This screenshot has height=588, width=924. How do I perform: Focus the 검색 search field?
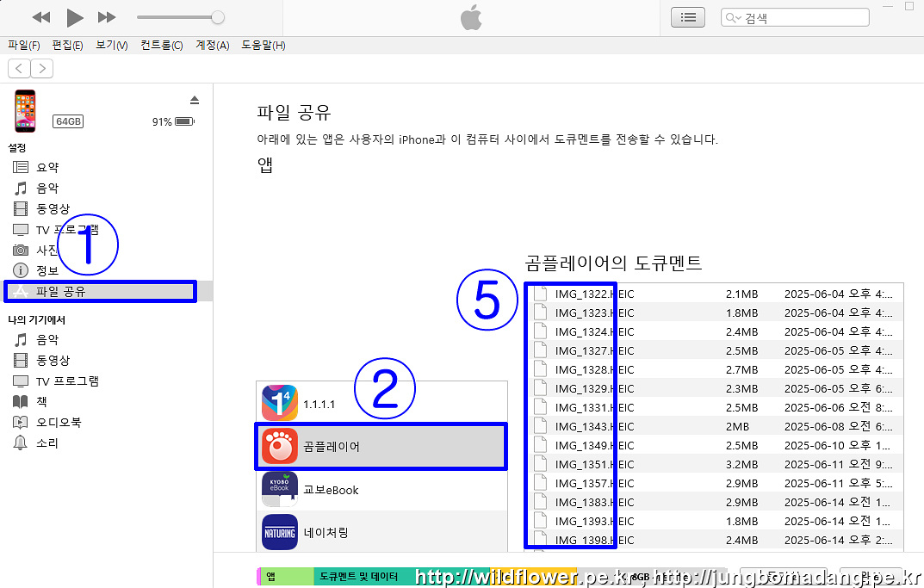[795, 18]
